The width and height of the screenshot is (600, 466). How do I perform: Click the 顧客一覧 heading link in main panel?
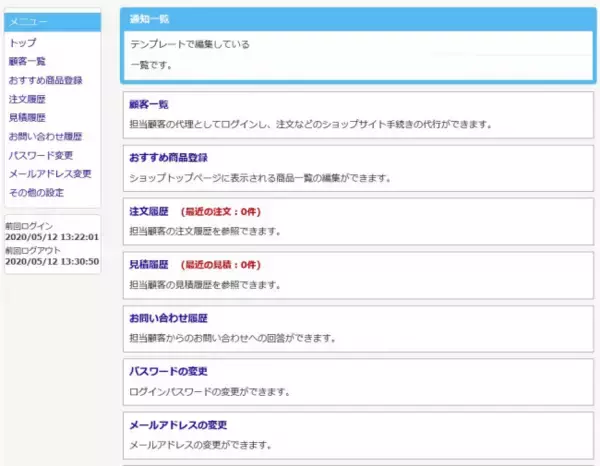(x=149, y=104)
